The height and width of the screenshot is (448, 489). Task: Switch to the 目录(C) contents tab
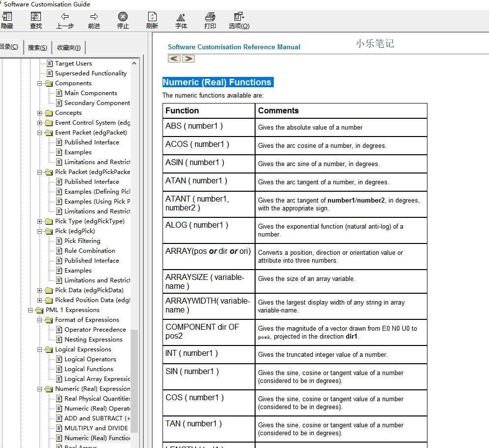pyautogui.click(x=10, y=47)
